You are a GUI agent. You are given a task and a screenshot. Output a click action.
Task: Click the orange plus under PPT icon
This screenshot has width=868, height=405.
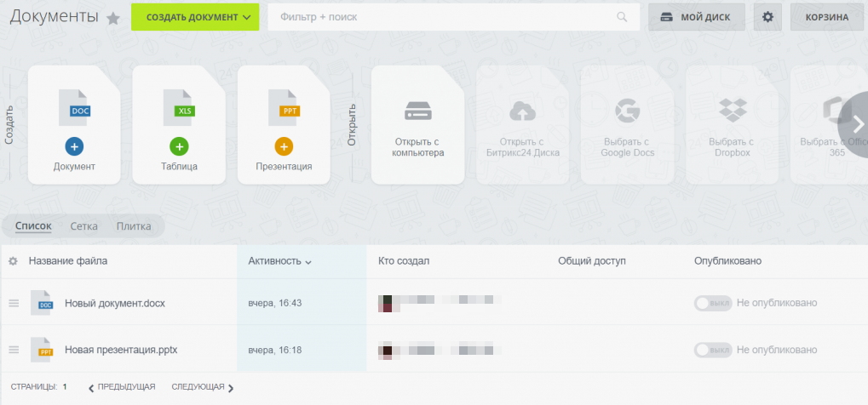point(284,146)
